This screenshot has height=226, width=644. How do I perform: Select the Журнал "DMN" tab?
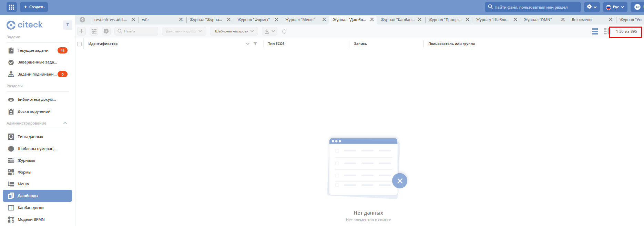tap(538, 20)
